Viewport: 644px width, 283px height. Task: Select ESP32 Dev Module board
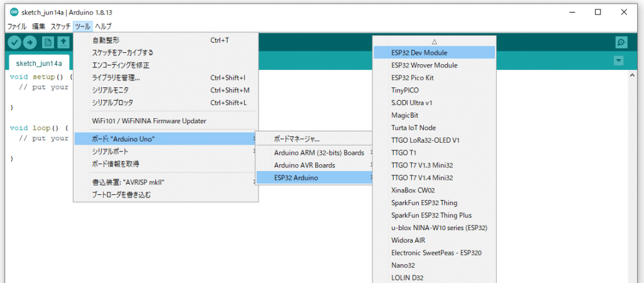click(x=419, y=53)
